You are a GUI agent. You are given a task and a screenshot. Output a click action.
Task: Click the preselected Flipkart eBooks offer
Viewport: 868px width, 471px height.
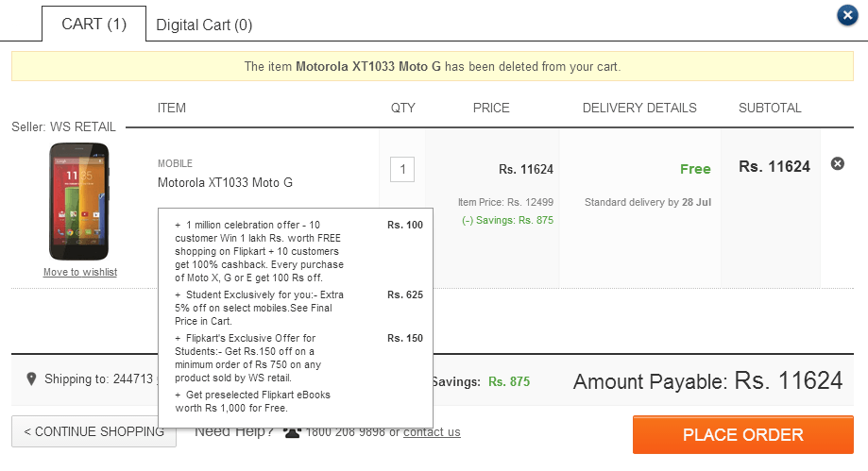click(253, 401)
